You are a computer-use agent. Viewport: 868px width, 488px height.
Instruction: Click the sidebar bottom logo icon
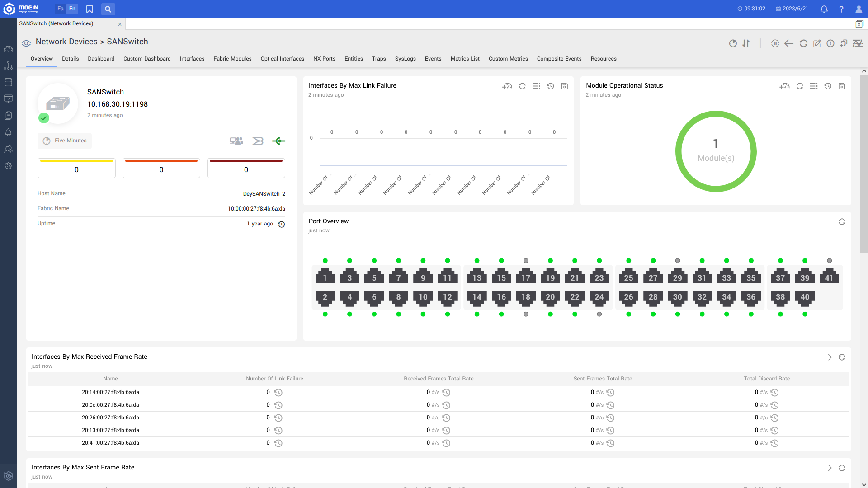point(8,476)
